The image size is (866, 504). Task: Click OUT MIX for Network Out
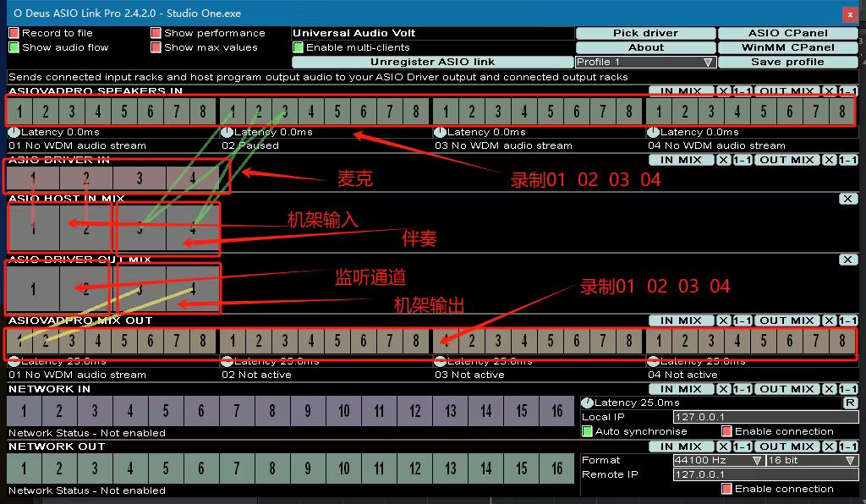point(787,446)
